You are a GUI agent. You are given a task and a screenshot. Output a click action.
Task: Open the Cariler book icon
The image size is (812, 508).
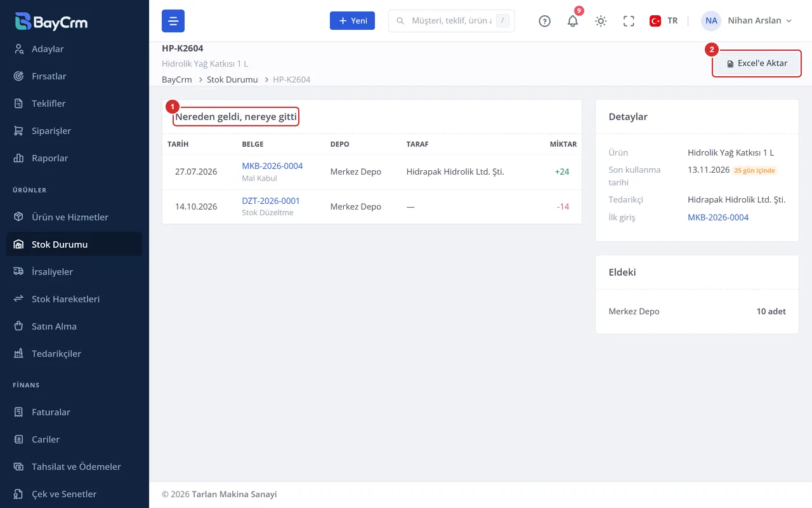pos(19,439)
